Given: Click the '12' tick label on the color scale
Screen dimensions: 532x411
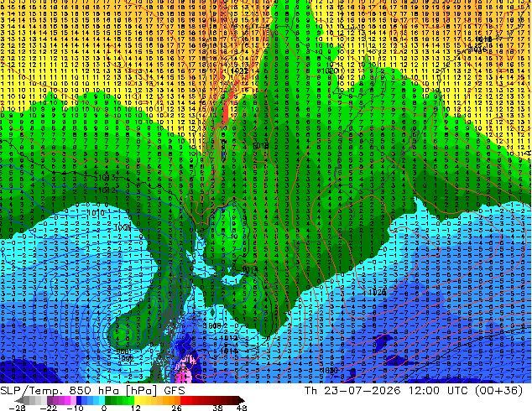Looking at the screenshot, I should (136, 408).
